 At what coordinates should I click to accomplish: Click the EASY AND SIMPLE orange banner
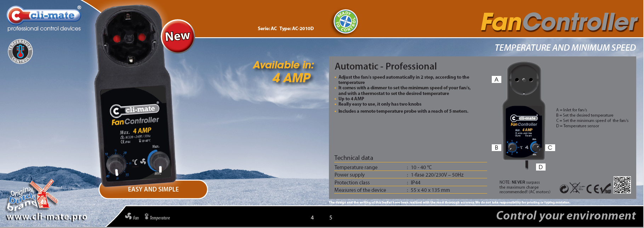[153, 189]
